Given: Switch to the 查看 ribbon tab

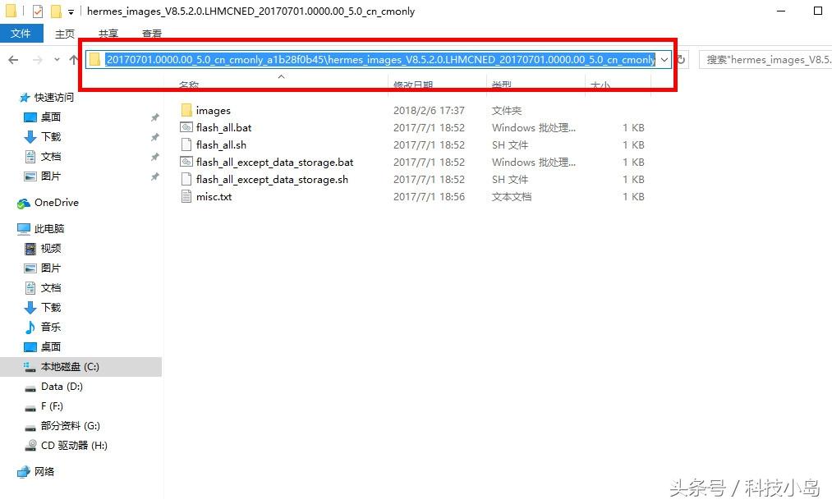Looking at the screenshot, I should coord(151,34).
